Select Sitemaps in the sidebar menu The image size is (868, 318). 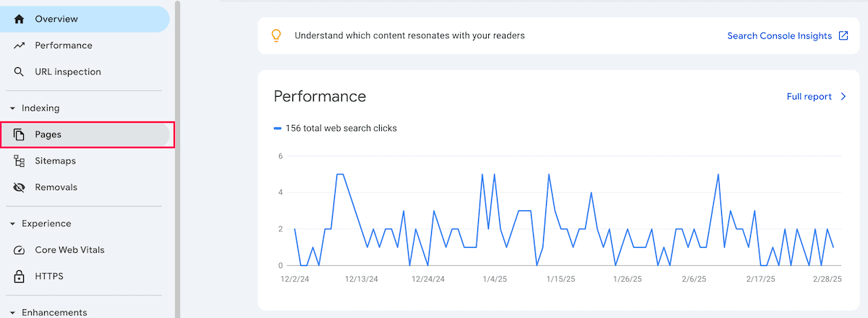pos(55,161)
